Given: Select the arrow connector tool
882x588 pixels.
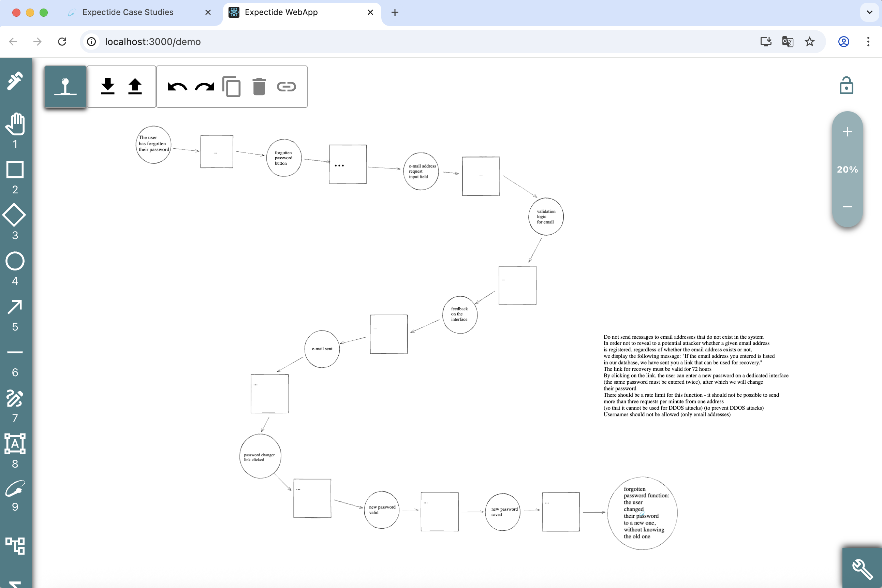Looking at the screenshot, I should (15, 307).
